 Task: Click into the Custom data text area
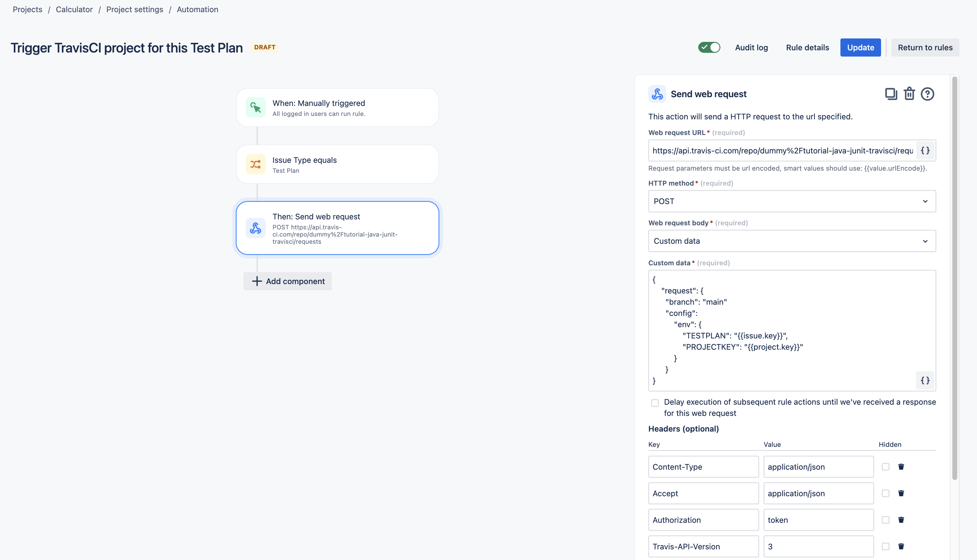click(792, 330)
